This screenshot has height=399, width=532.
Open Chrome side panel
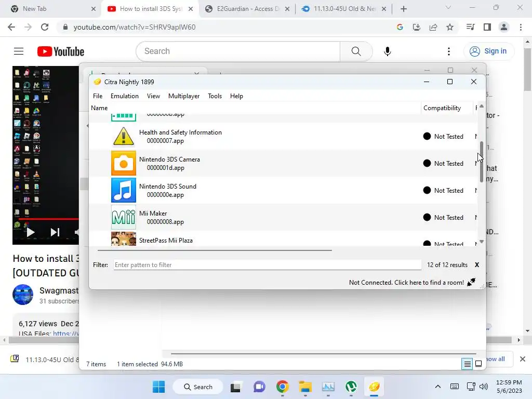(x=487, y=27)
